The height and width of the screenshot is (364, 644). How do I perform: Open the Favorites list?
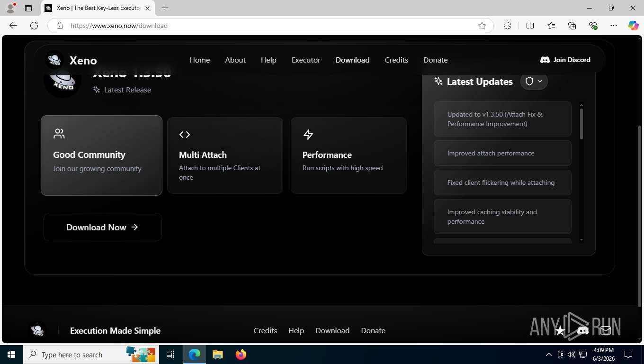click(x=551, y=26)
